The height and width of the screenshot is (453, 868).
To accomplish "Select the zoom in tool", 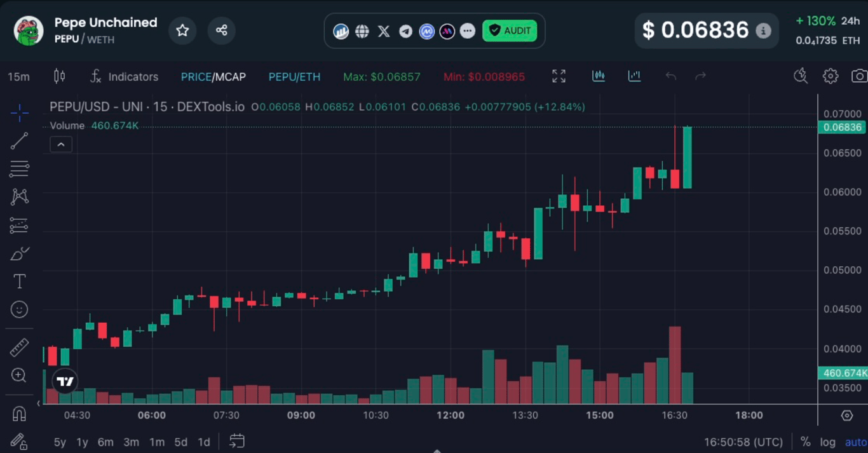I will (x=19, y=375).
